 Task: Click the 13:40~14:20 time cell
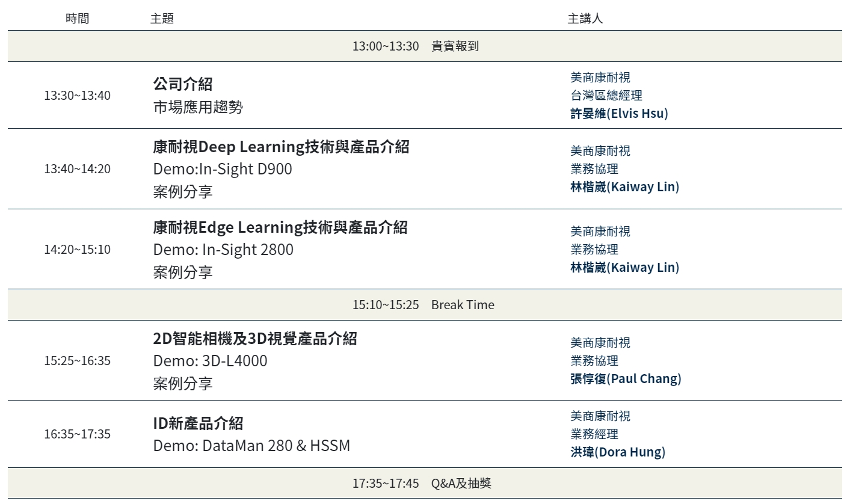click(x=77, y=168)
